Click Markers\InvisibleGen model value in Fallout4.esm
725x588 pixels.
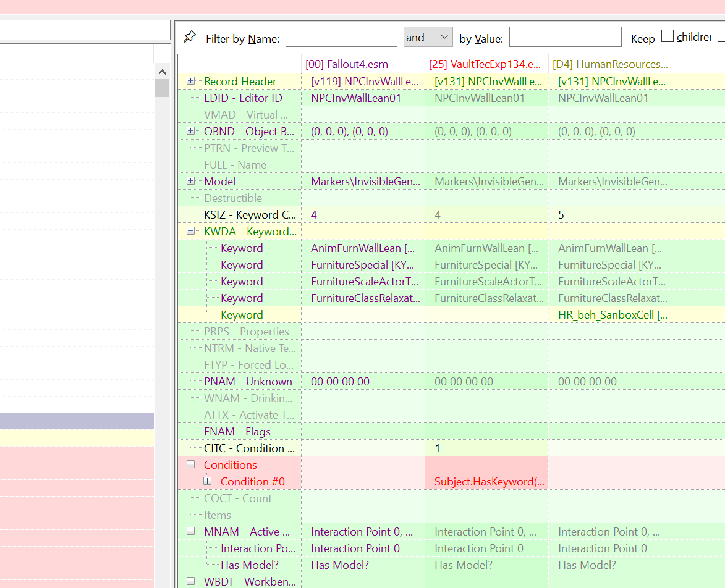pos(365,182)
